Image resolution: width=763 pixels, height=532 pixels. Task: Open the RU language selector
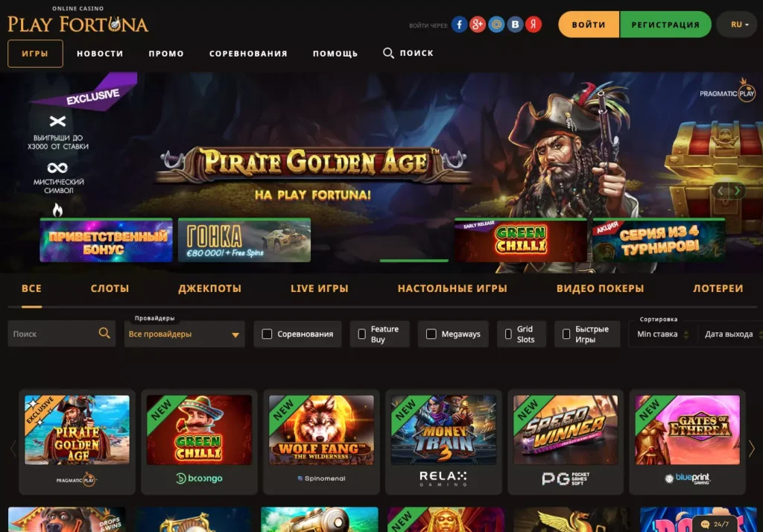[739, 25]
